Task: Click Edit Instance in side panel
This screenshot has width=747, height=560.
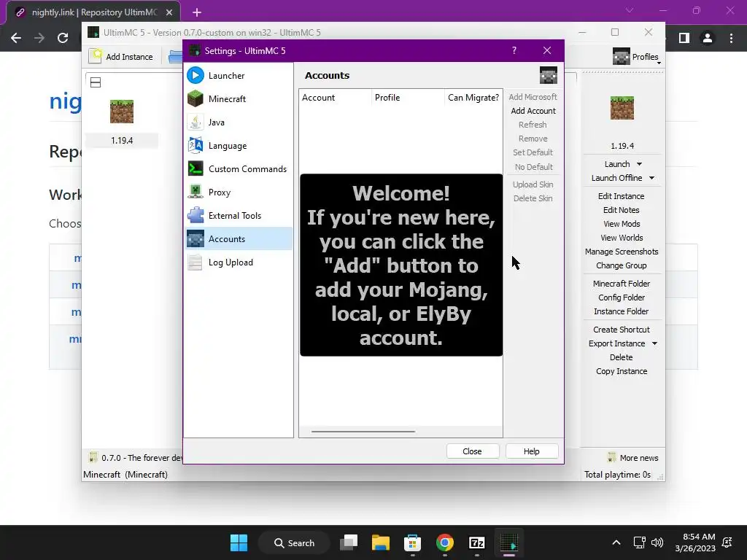Action: click(622, 196)
